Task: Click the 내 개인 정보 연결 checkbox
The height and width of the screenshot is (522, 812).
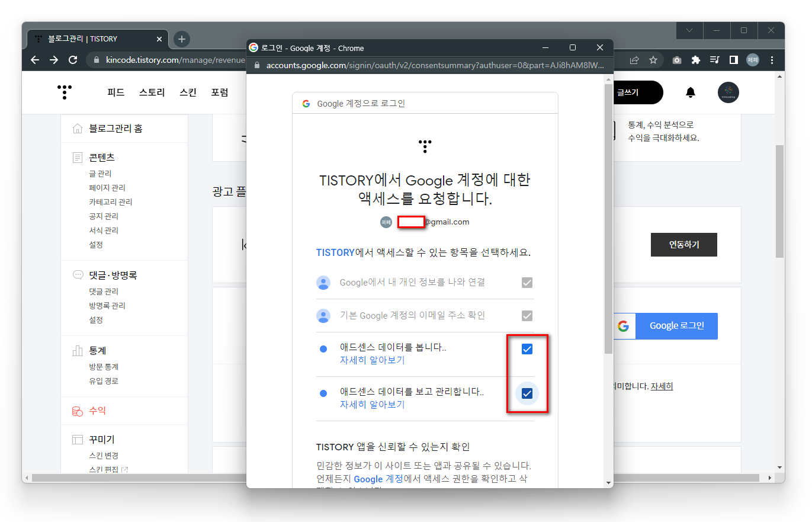Action: (527, 283)
